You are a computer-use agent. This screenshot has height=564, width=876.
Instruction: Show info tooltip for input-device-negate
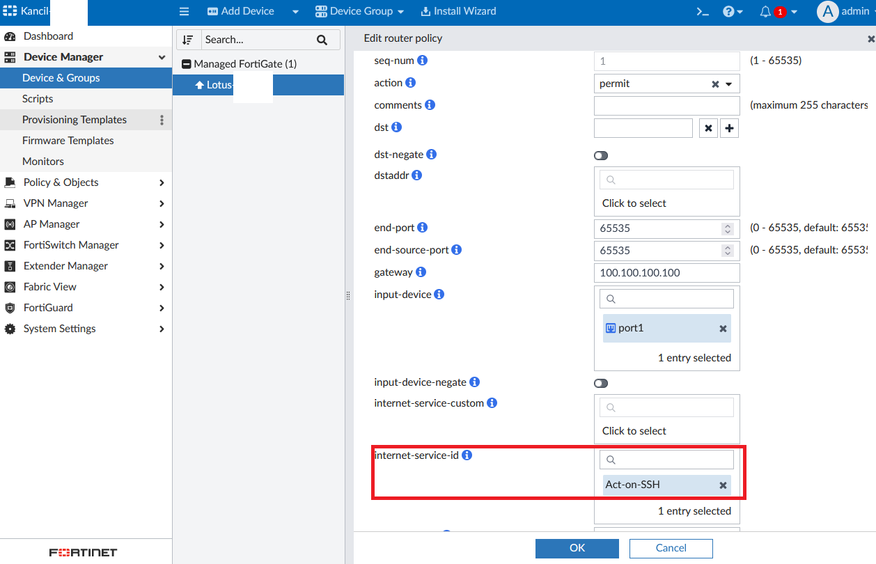(x=474, y=382)
